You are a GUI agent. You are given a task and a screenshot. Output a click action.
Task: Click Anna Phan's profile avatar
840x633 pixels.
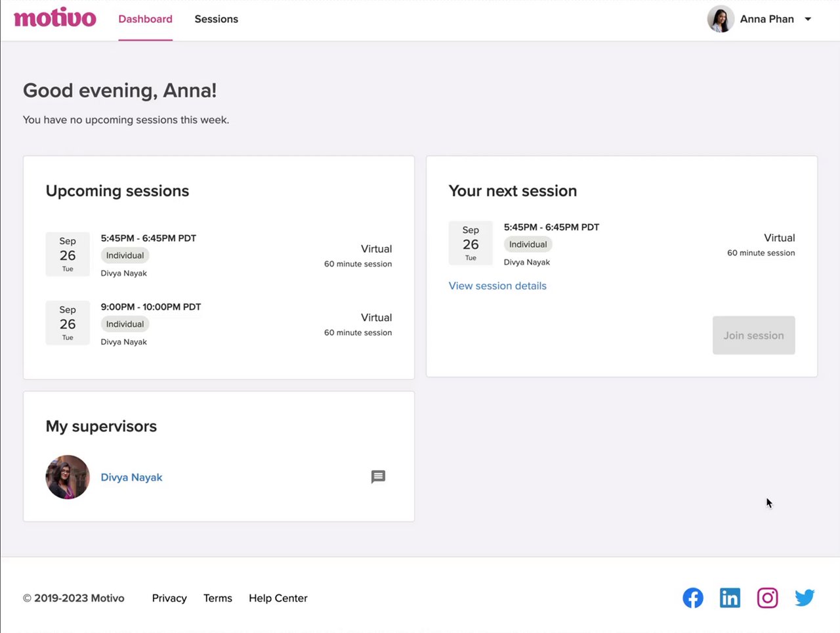[721, 19]
